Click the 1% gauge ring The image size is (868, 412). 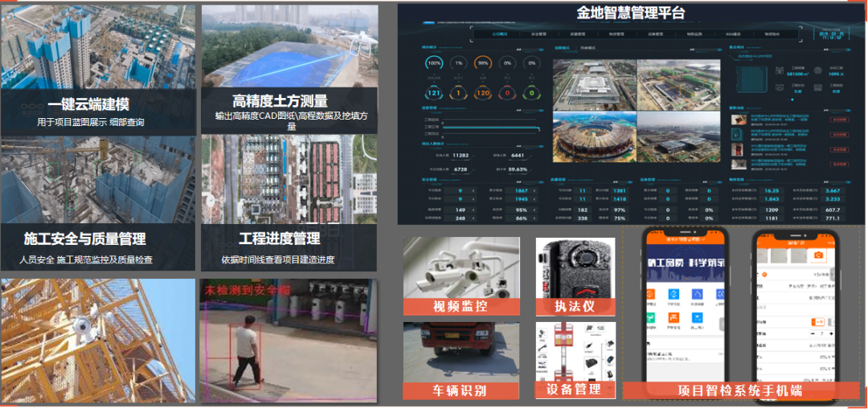[458, 63]
